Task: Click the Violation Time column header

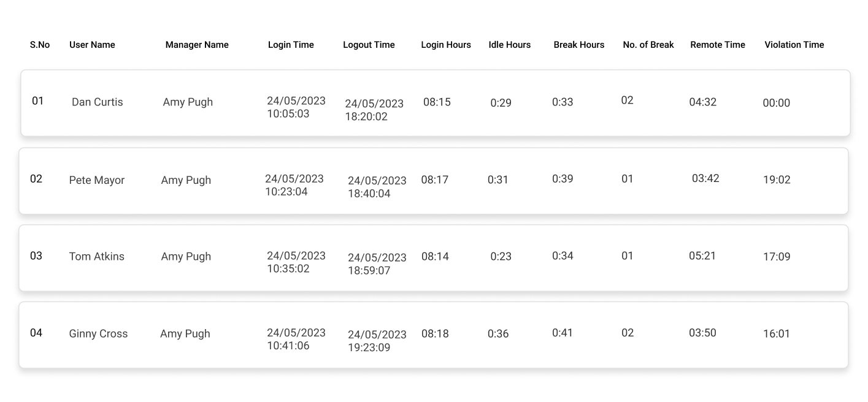Action: [x=794, y=45]
